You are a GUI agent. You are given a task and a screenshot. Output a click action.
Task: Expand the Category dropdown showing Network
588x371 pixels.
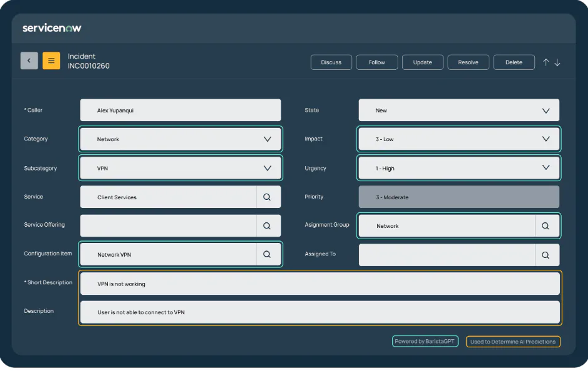pos(180,139)
